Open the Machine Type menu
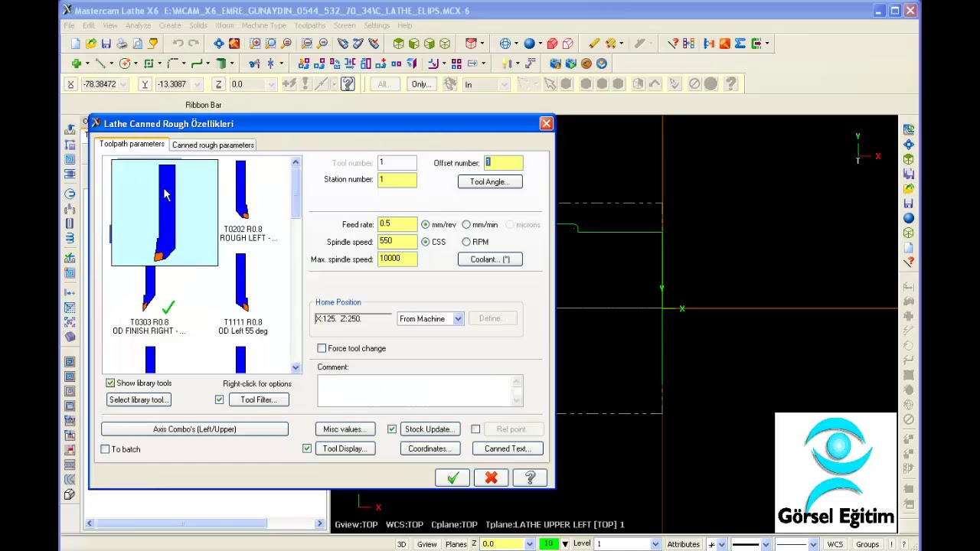 tap(263, 26)
